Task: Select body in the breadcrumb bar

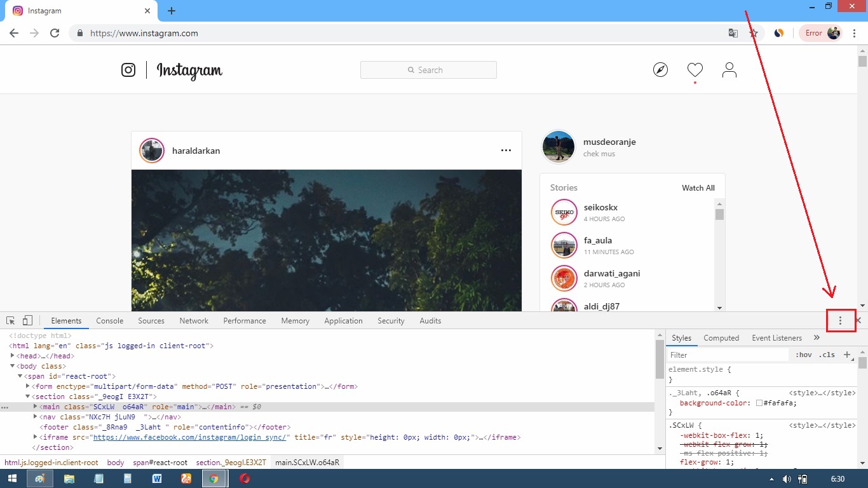Action: 116,463
